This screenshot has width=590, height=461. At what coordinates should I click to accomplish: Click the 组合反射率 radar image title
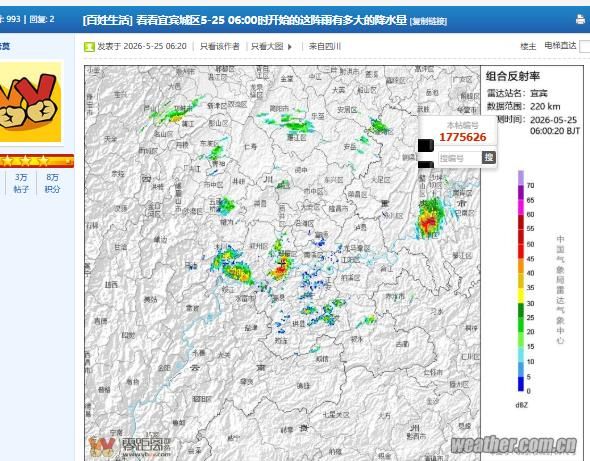point(512,76)
